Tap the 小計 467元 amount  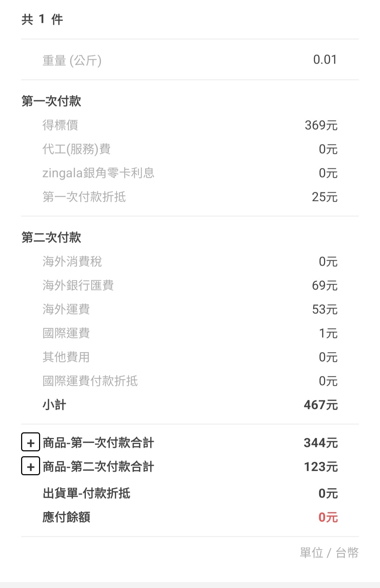[321, 405]
